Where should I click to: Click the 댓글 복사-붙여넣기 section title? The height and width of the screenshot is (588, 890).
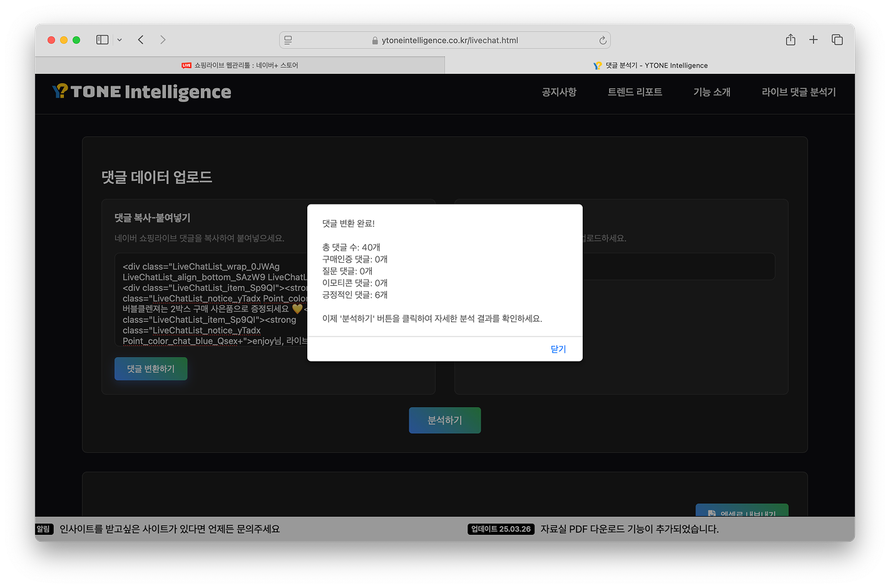tap(152, 218)
